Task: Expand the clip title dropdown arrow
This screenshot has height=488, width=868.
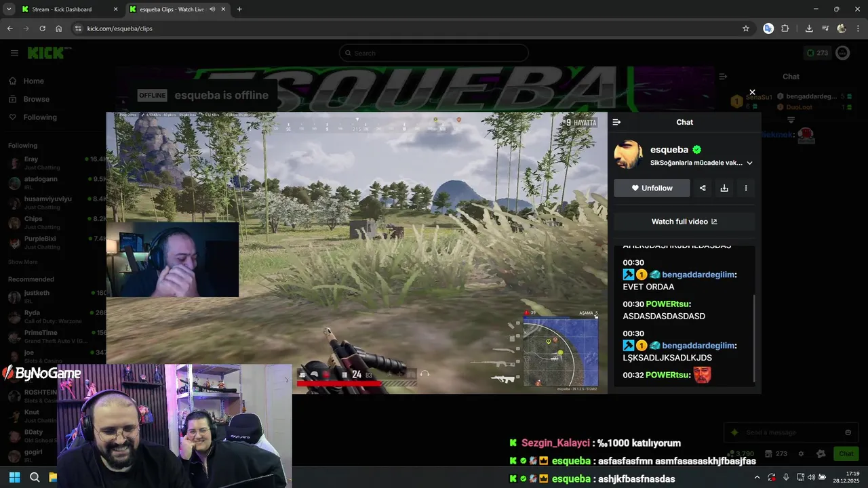Action: (x=749, y=163)
